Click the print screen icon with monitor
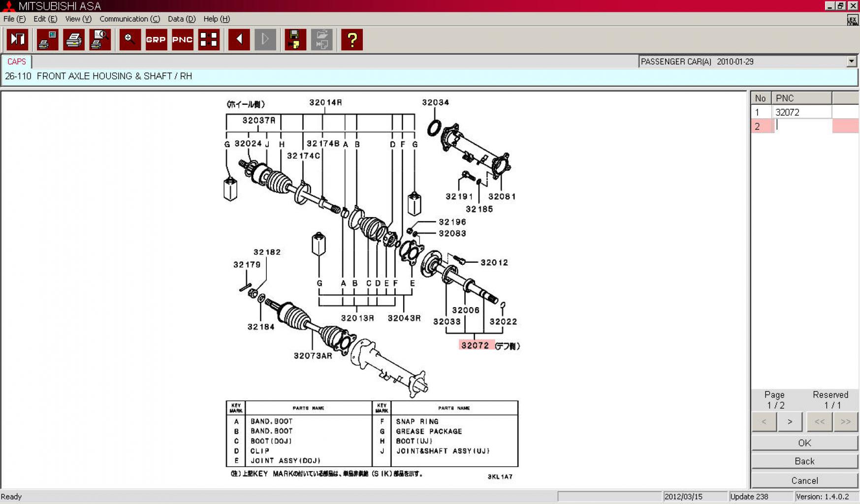 tap(48, 39)
